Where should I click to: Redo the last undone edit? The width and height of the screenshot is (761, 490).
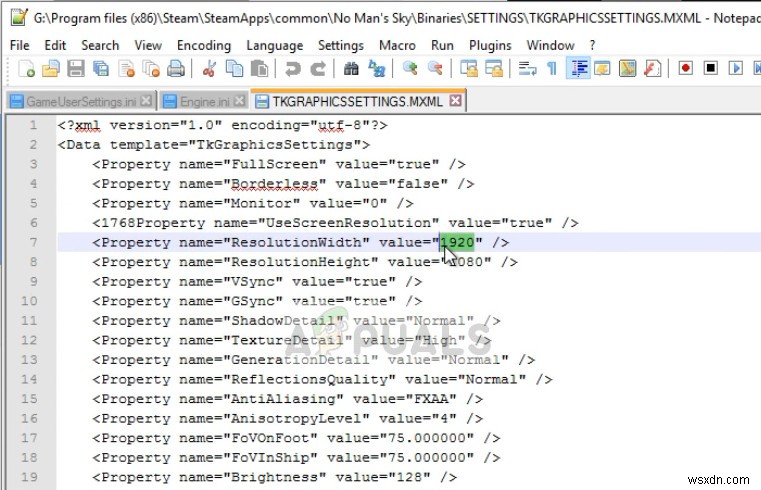(x=318, y=68)
